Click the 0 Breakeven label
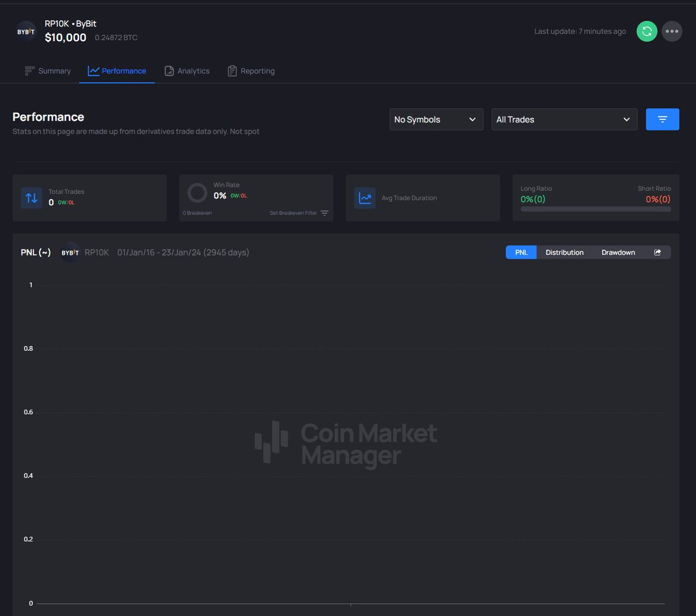Screen dimensions: 696x616 click(x=197, y=213)
